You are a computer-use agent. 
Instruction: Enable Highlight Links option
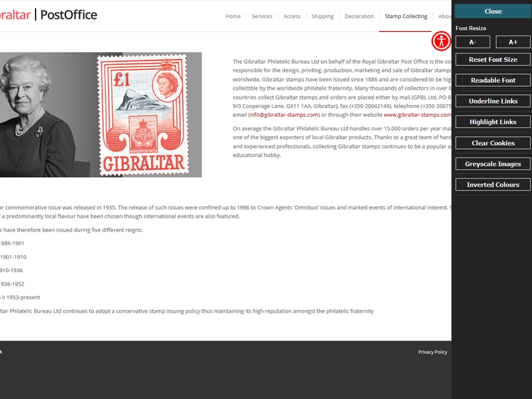point(493,122)
